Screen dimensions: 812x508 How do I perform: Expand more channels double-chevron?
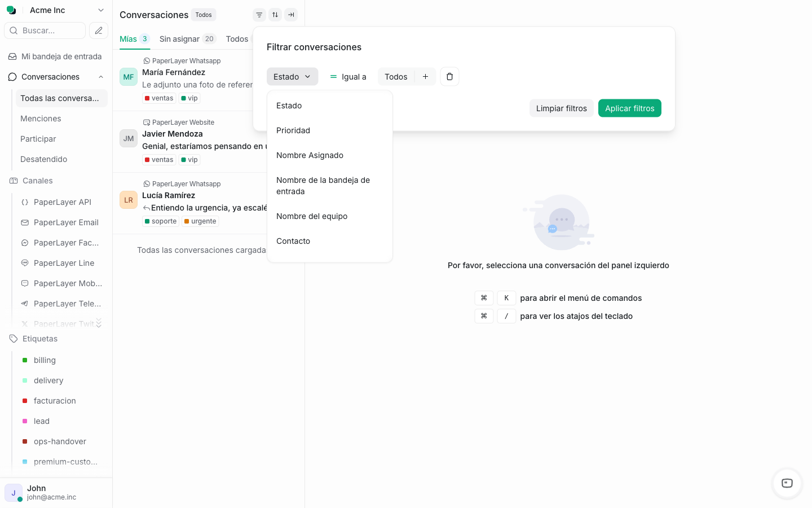[x=99, y=323]
